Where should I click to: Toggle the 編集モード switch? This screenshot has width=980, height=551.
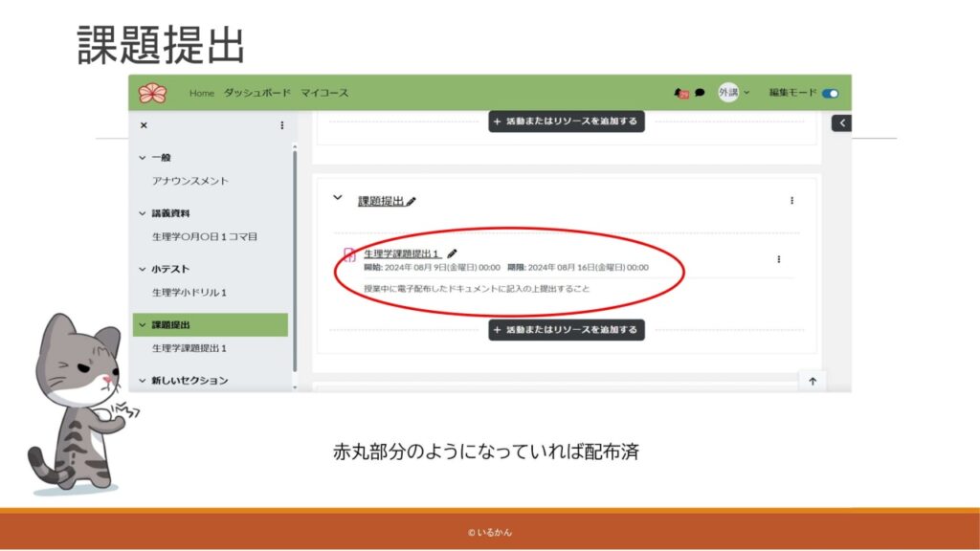[829, 93]
